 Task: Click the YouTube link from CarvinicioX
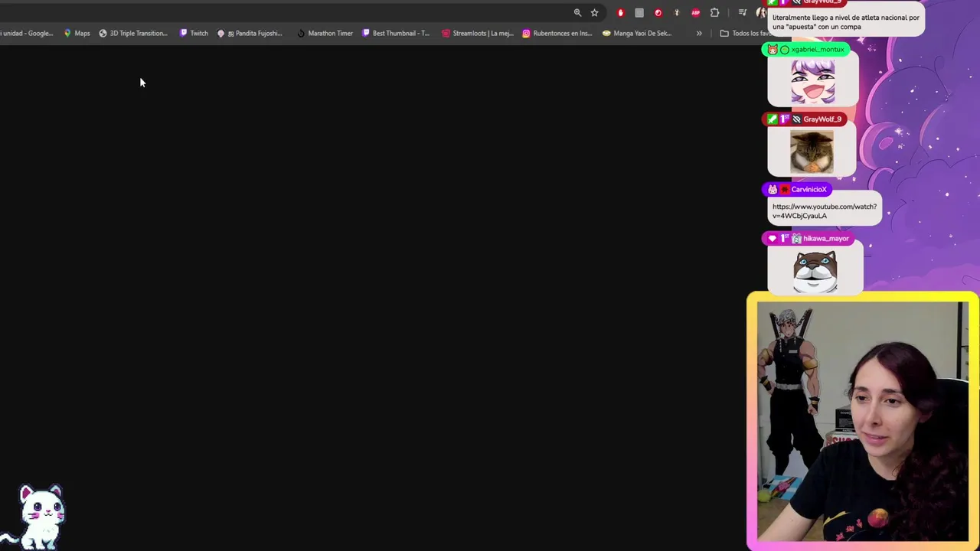(825, 211)
